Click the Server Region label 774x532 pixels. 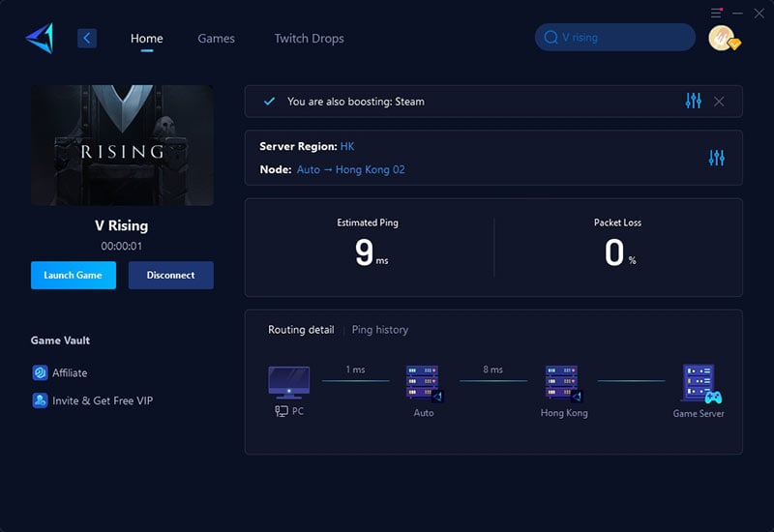point(298,147)
